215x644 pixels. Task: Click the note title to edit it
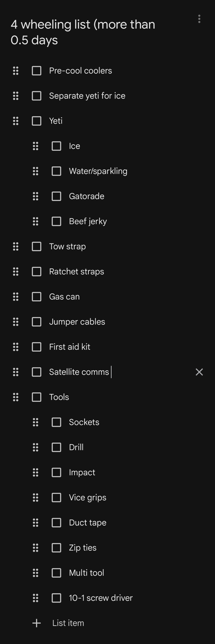(x=83, y=32)
